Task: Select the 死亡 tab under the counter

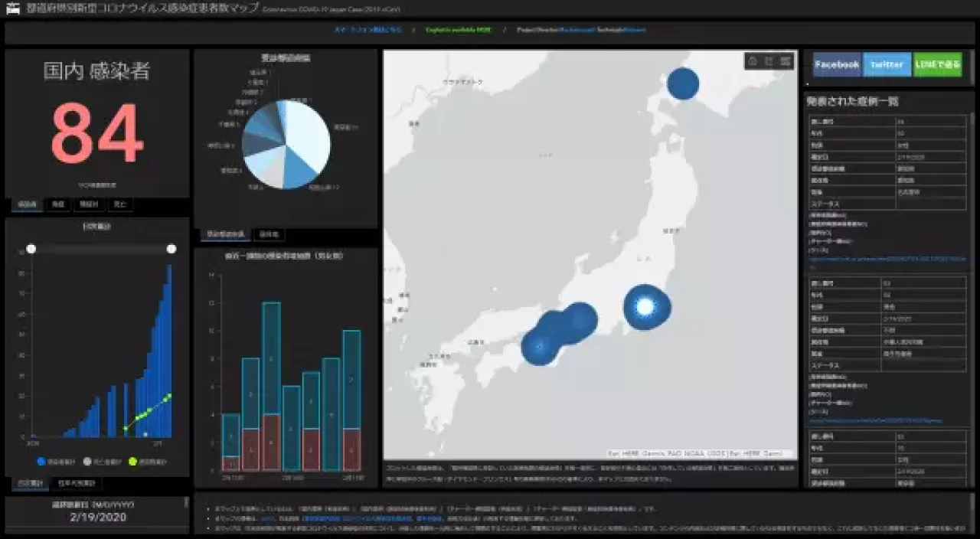Action: [119, 204]
